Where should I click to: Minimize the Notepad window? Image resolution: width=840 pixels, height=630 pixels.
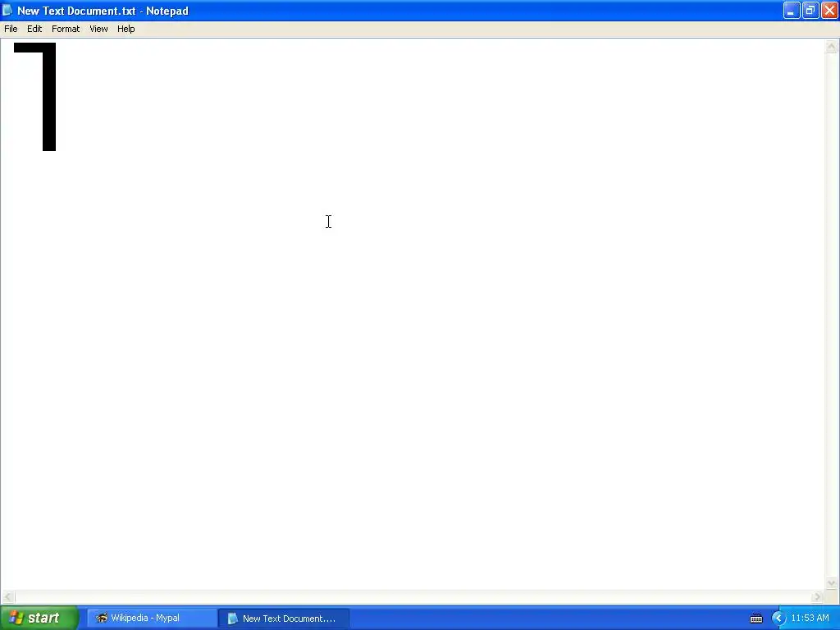tap(792, 10)
